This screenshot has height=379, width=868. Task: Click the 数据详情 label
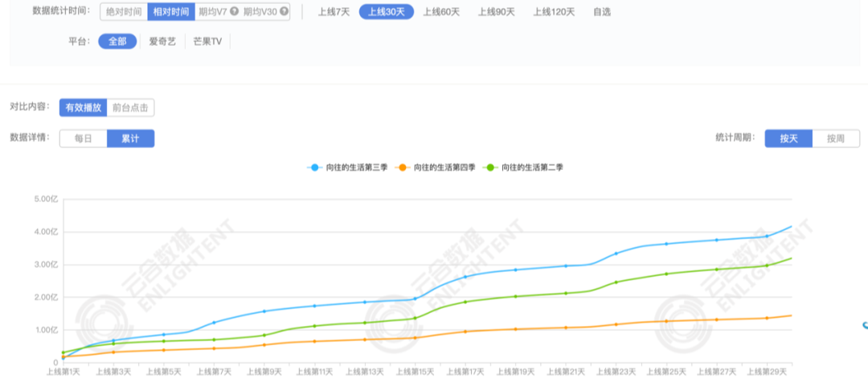coord(31,138)
